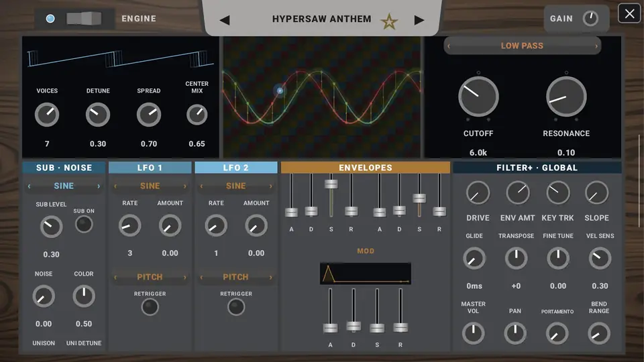The image size is (644, 362).
Task: Click the Sub · Noise header label
Action: (64, 168)
